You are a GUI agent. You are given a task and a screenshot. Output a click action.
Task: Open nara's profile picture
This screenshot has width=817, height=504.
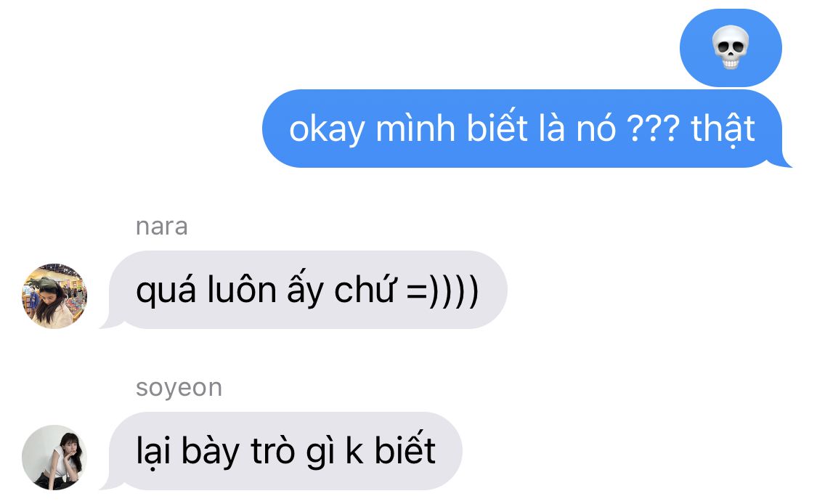pyautogui.click(x=54, y=296)
